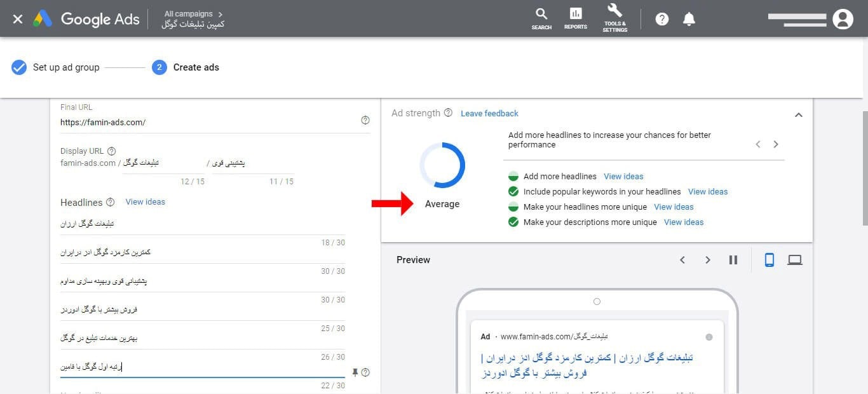Collapse the Ad strength panel
This screenshot has height=394, width=868.
[799, 115]
